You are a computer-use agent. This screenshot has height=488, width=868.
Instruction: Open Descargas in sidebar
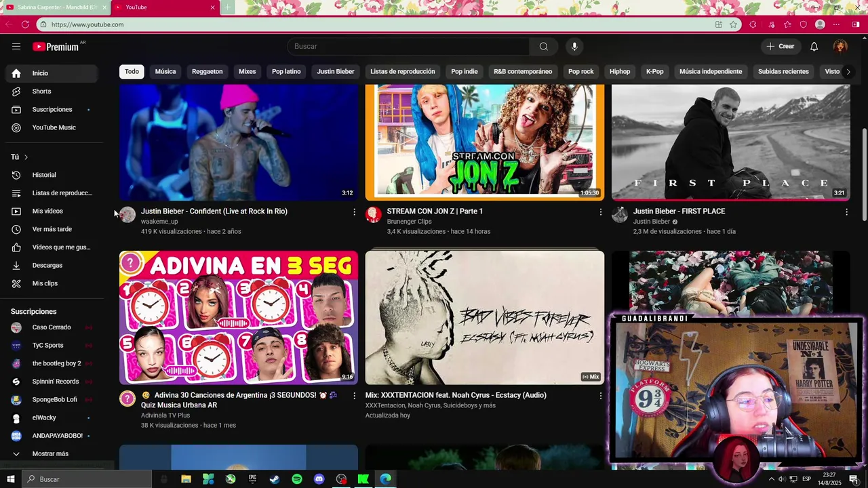click(52, 265)
